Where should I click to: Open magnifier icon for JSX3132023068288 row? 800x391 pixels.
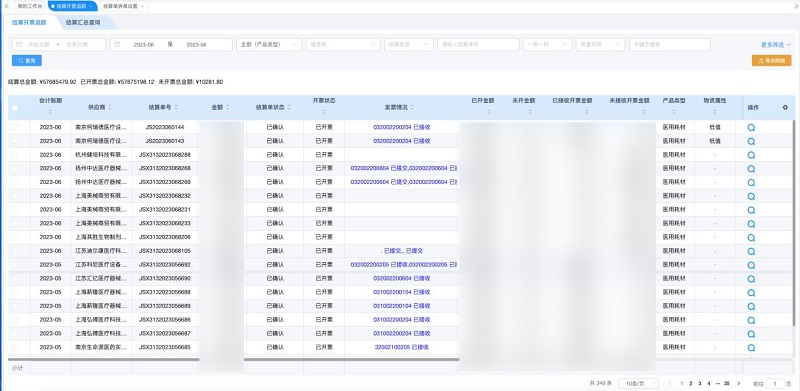tap(751, 155)
